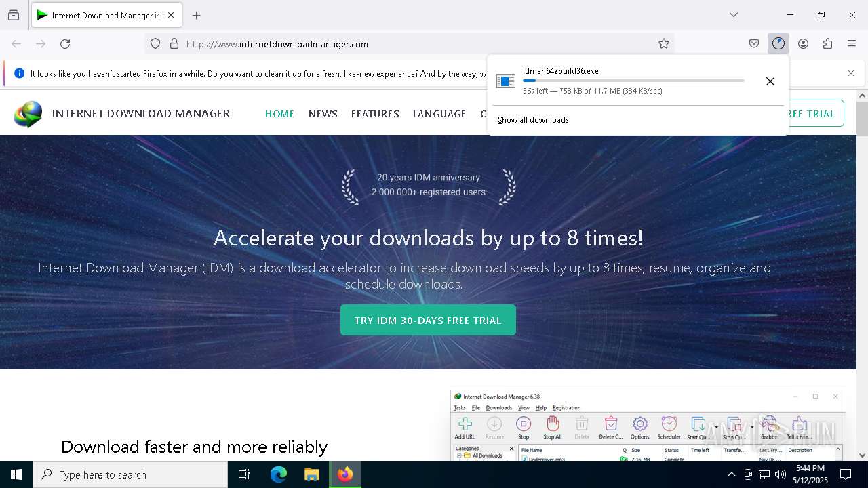Viewport: 868px width, 488px height.
Task: Open the NEWS page
Action: [x=323, y=114]
